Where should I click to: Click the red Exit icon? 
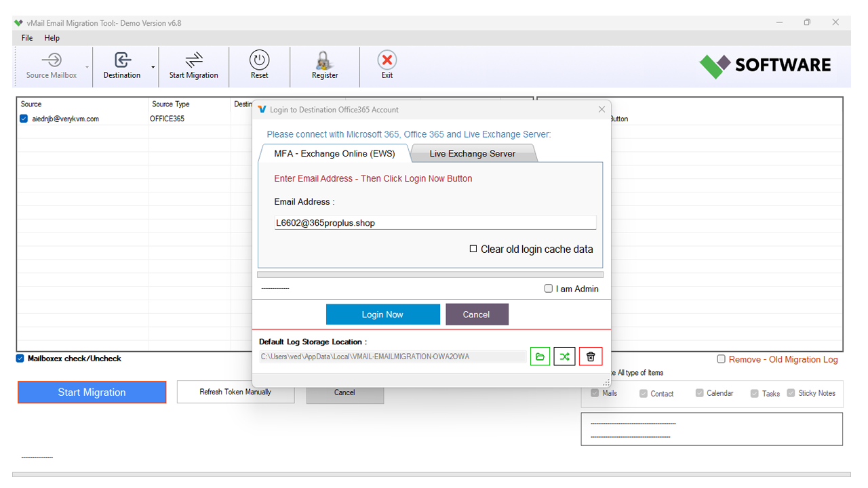pyautogui.click(x=387, y=60)
